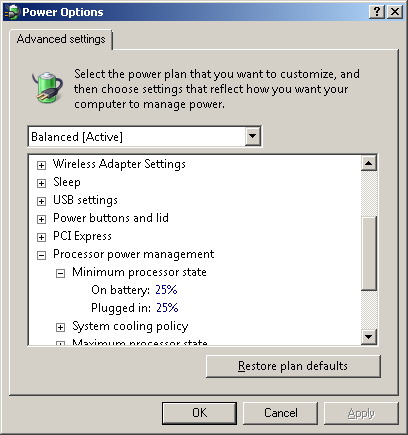Click the Cancel button
This screenshot has height=435, width=408.
coord(280,413)
